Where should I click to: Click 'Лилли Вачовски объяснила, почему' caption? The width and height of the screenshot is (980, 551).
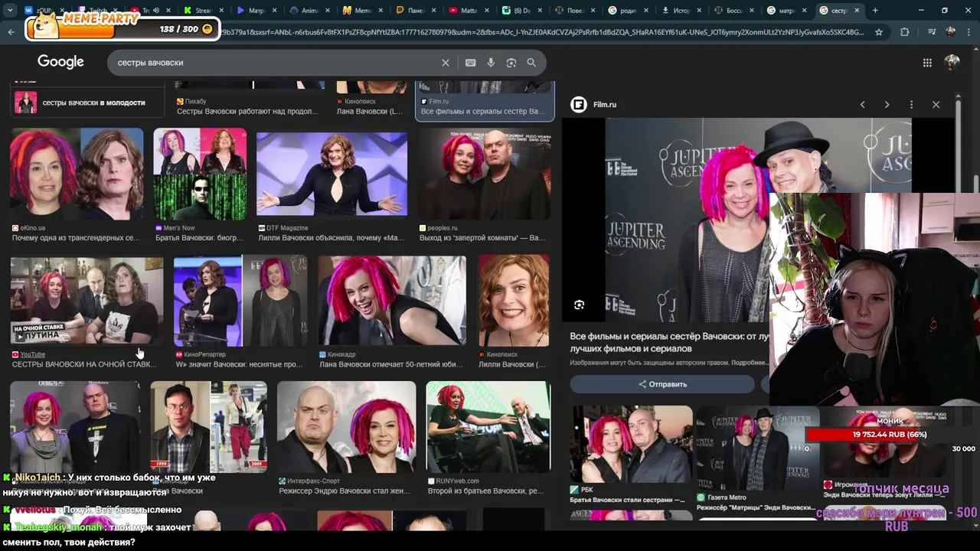[331, 238]
